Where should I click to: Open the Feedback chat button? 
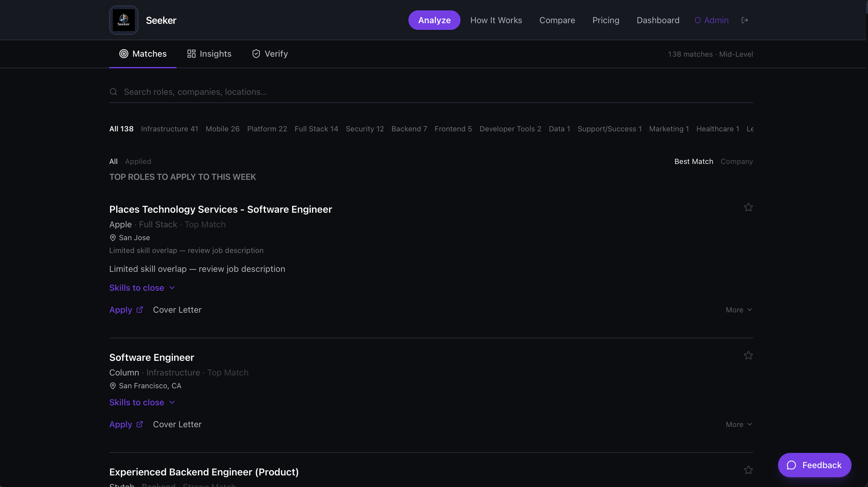point(814,465)
